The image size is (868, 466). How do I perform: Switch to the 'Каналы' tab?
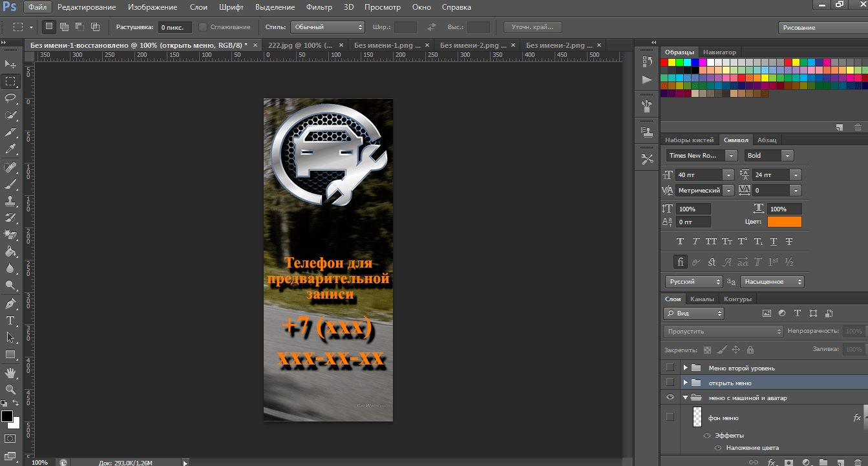702,299
